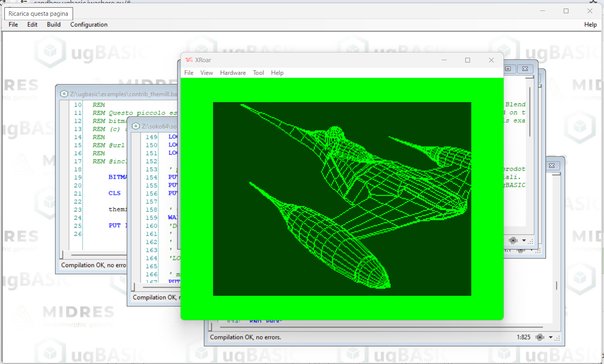Screen dimensions: 604x364
Task: Click the chip target icon next to 1:825
Action: (x=540, y=337)
